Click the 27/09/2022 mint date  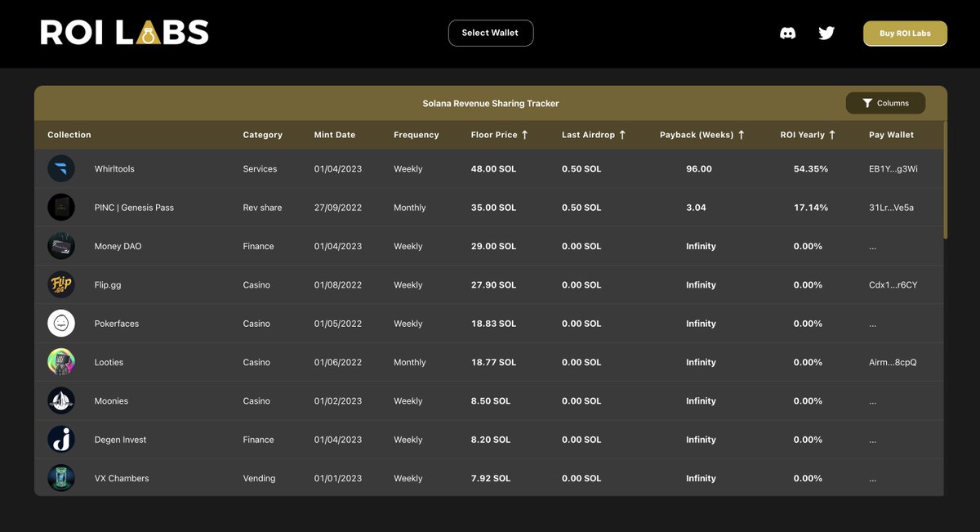pyautogui.click(x=338, y=208)
